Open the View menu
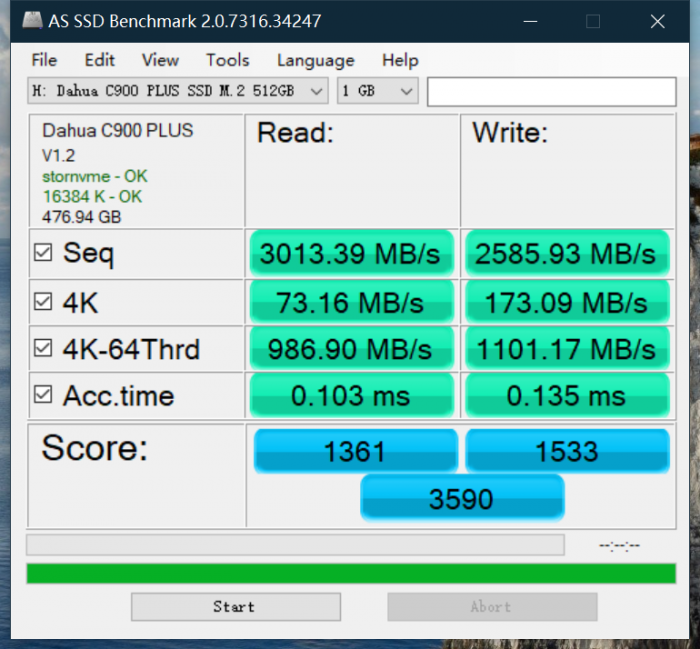The image size is (700, 649). coord(160,60)
